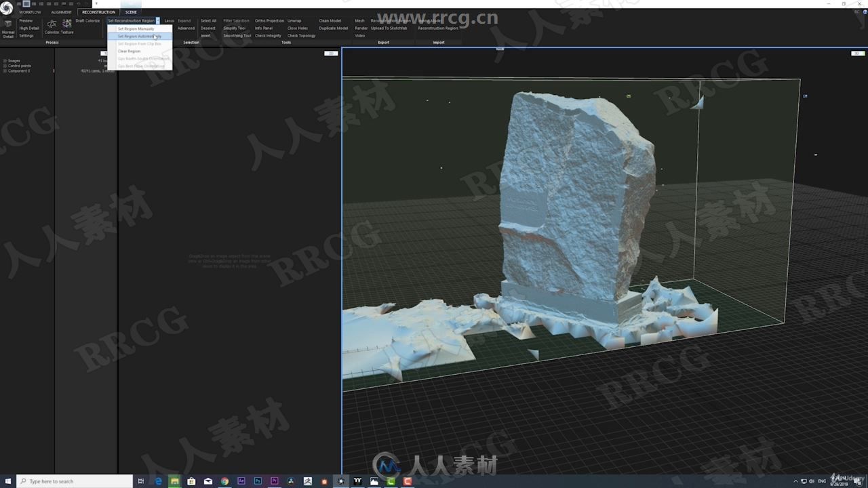Choose Set Region Automatically menu entry
This screenshot has width=868, height=488.
pyautogui.click(x=140, y=36)
